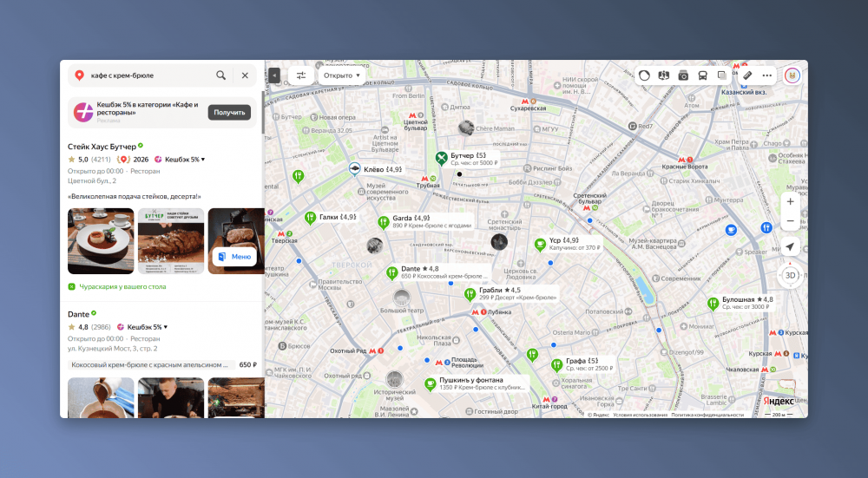
Task: Clear the search query with X
Action: pyautogui.click(x=245, y=75)
